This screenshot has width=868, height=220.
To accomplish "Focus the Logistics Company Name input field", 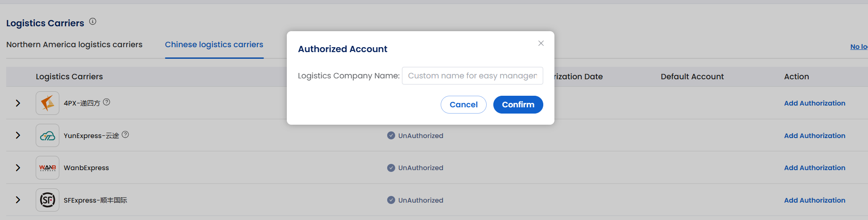I will [x=472, y=76].
